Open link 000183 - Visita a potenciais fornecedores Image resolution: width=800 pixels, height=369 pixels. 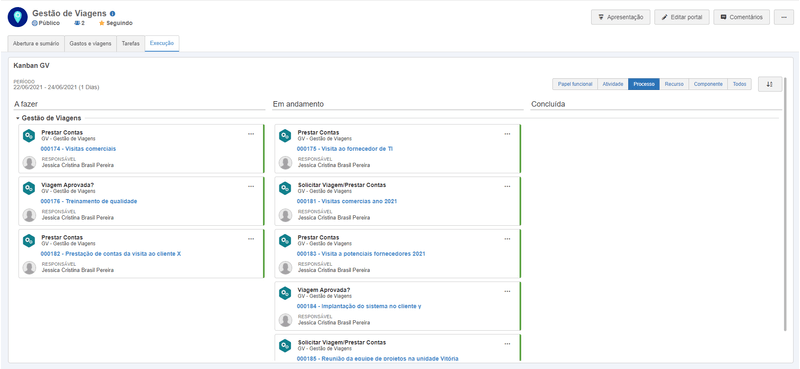pyautogui.click(x=361, y=254)
